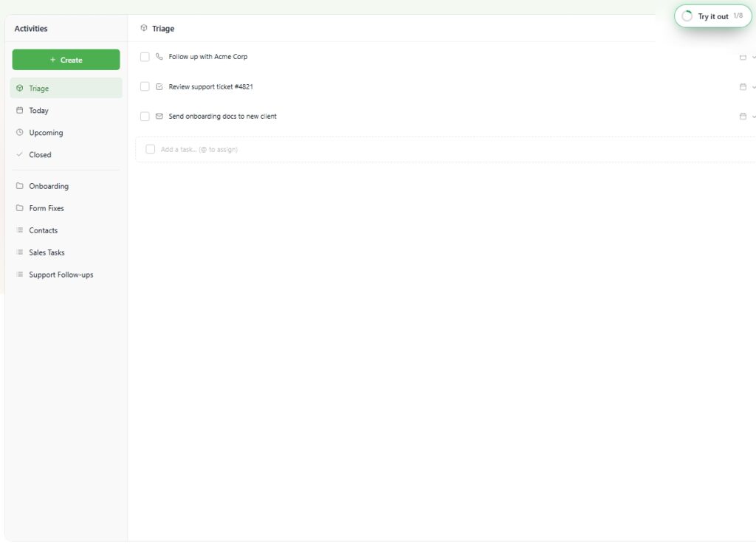Open the Try it out 1/8 button
This screenshot has height=544, width=756.
[712, 16]
